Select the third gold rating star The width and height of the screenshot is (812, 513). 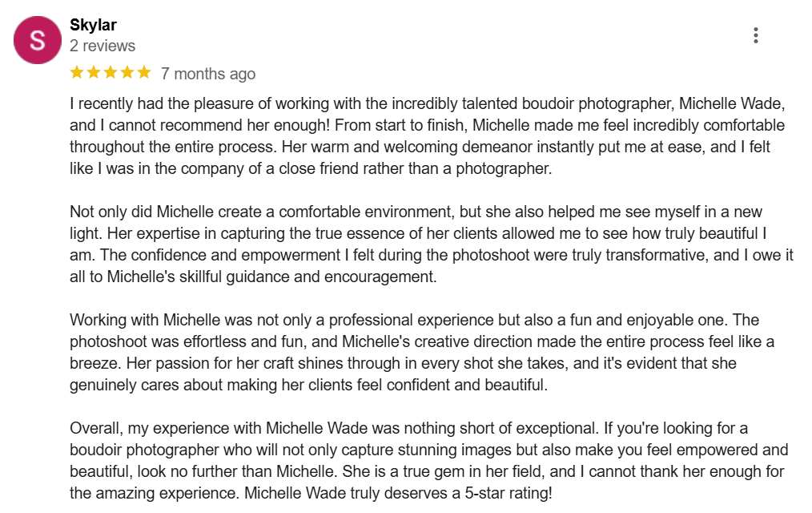pyautogui.click(x=111, y=73)
